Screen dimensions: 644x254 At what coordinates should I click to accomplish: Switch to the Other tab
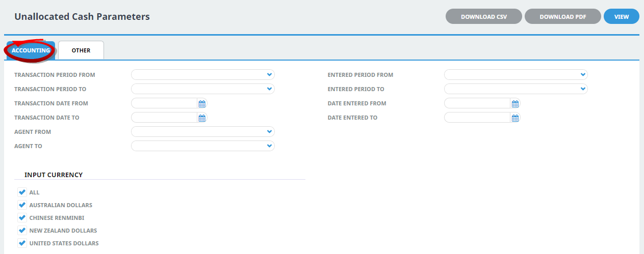click(x=81, y=50)
